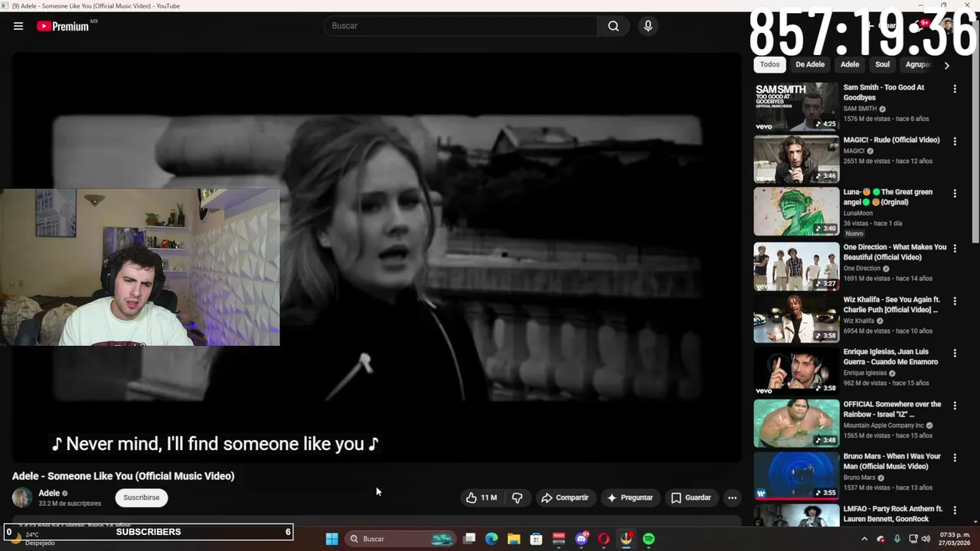Click the Mountain Apple Company Inc channel name

pos(884,425)
